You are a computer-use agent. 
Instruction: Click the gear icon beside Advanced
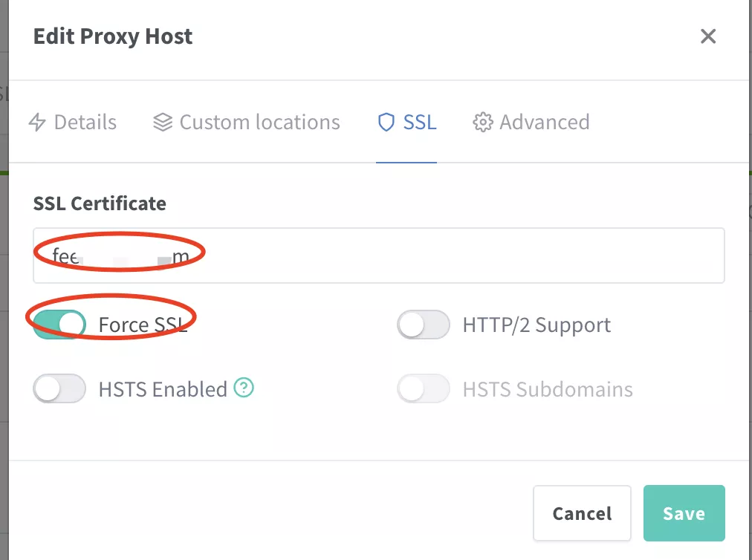483,122
